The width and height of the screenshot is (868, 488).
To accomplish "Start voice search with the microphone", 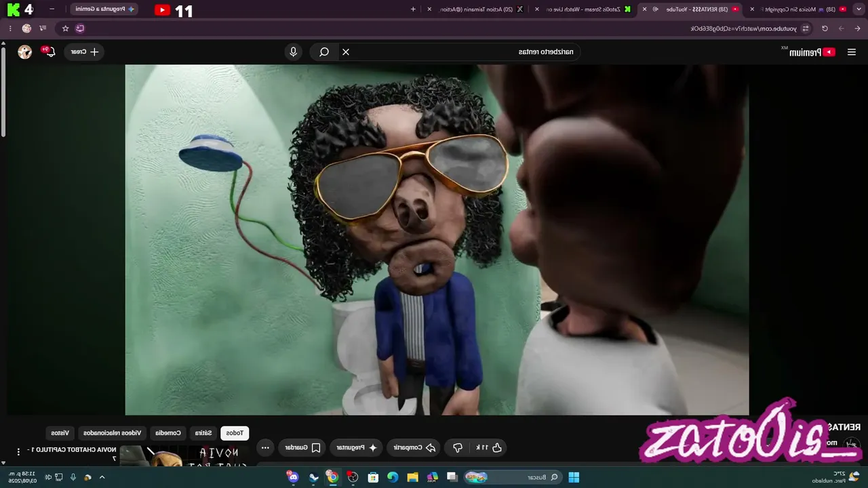I will [x=293, y=52].
